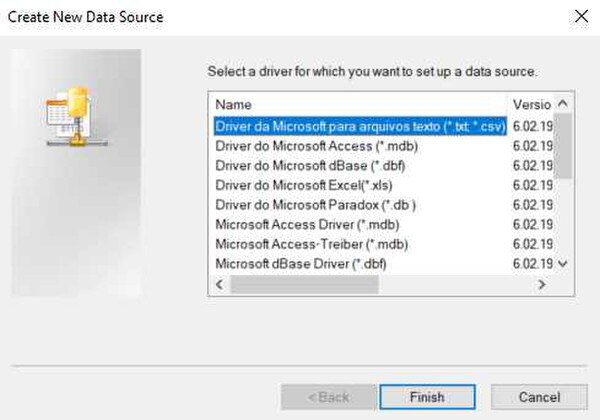Image resolution: width=600 pixels, height=420 pixels.
Task: Click the data source wizard icon
Action: click(77, 117)
